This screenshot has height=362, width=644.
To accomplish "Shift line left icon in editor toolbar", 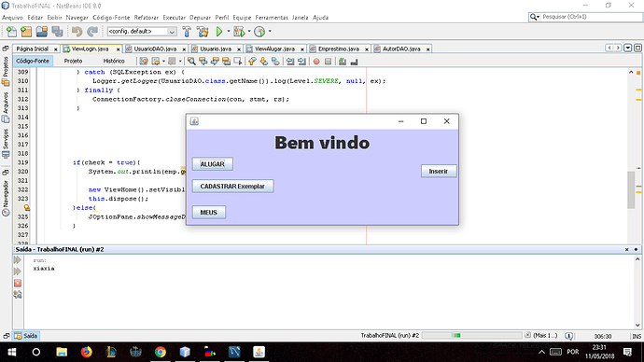I will click(290, 62).
